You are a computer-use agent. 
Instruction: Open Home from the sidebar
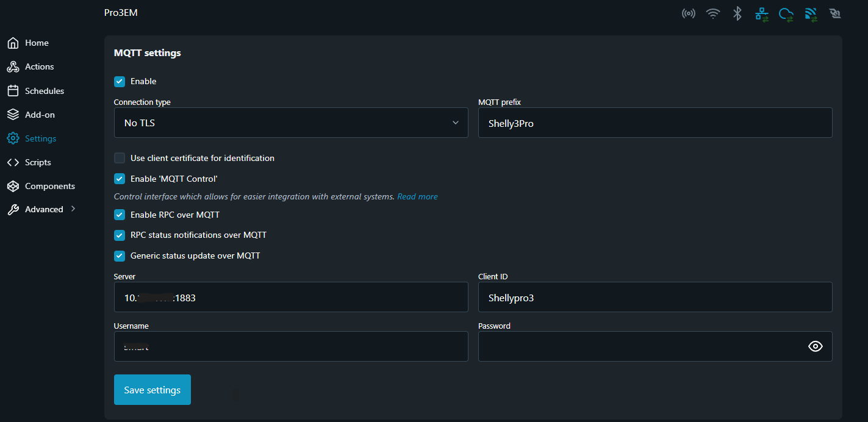click(x=37, y=43)
